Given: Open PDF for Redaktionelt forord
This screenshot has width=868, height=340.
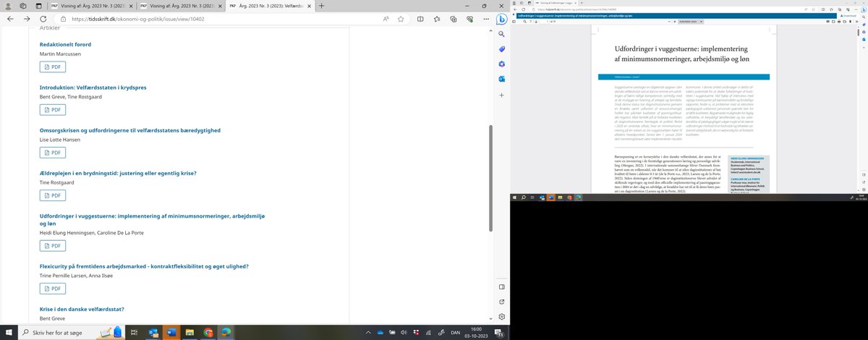Looking at the screenshot, I should pos(53,67).
